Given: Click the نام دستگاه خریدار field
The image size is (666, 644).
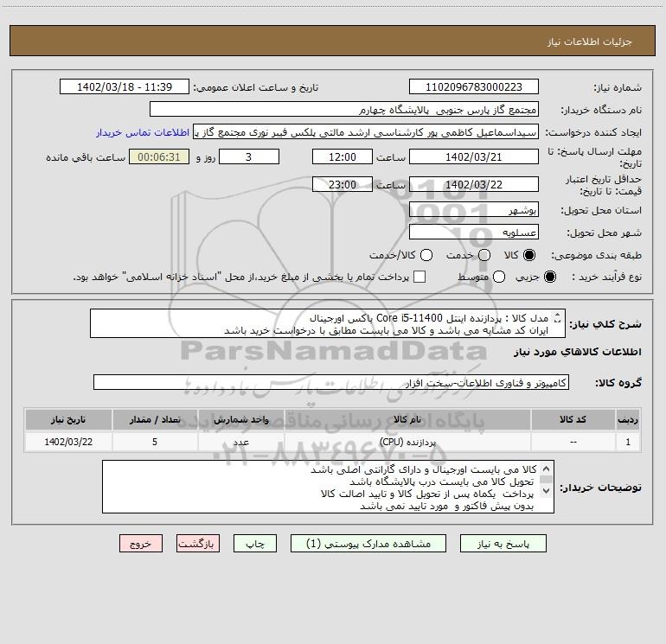Looking at the screenshot, I should (x=344, y=109).
